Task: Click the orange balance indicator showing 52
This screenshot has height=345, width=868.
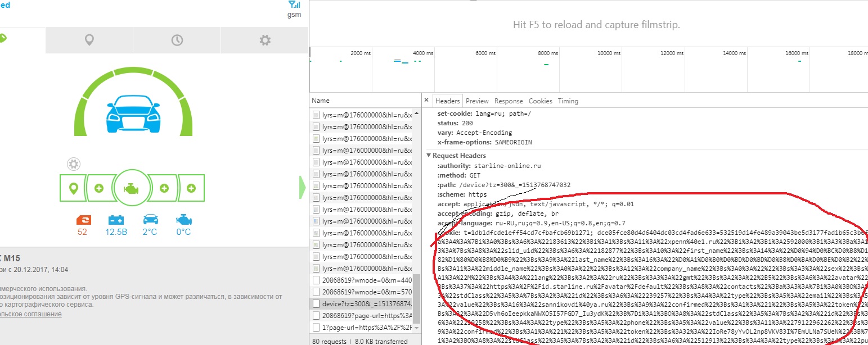Action: 82,225
